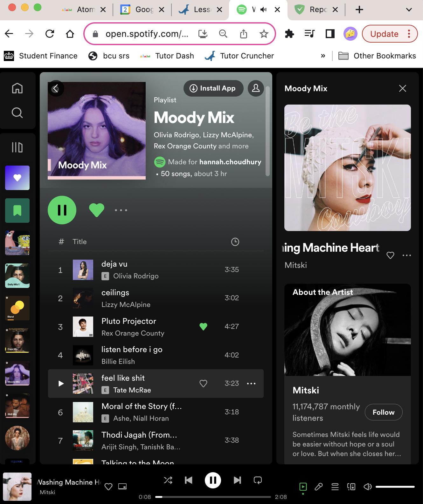Close the Moody Mix now playing panel
This screenshot has height=504, width=423.
click(x=403, y=88)
